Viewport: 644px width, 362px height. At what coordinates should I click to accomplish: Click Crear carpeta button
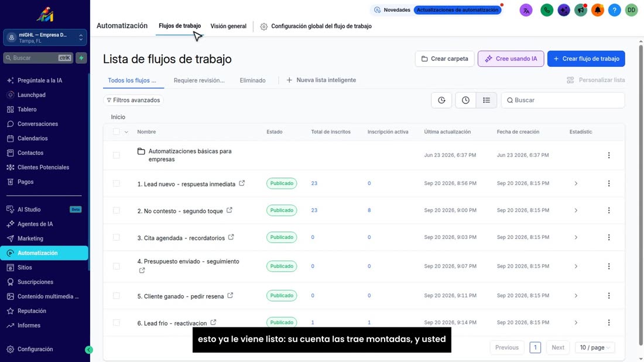(444, 59)
